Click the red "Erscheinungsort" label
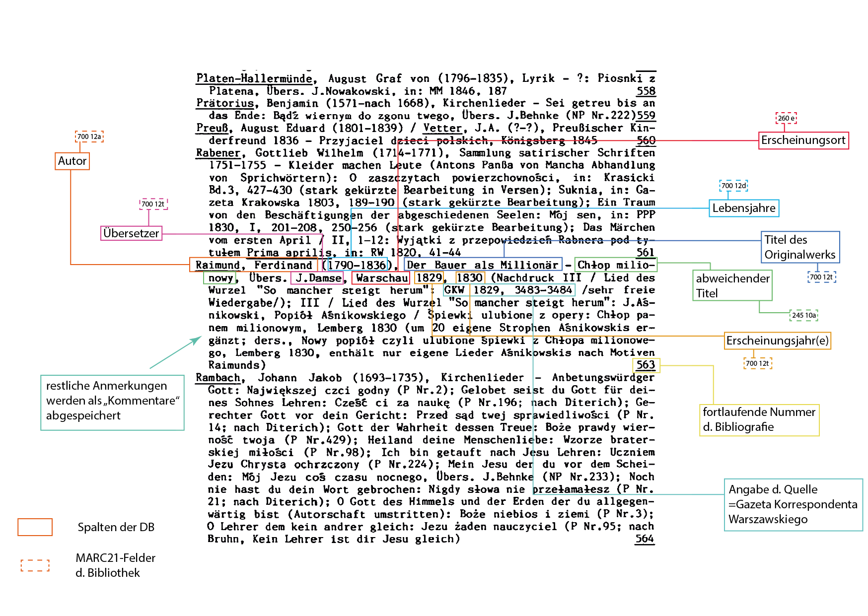 pos(803,140)
